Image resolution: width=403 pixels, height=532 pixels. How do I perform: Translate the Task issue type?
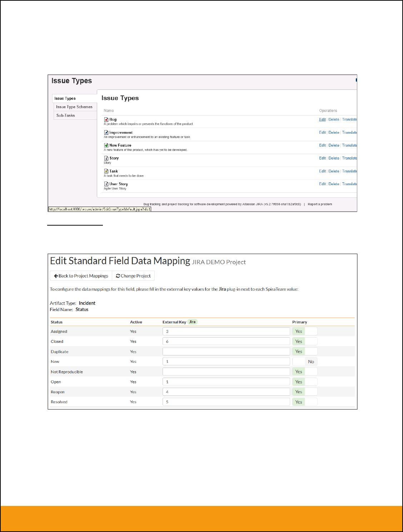(x=349, y=171)
